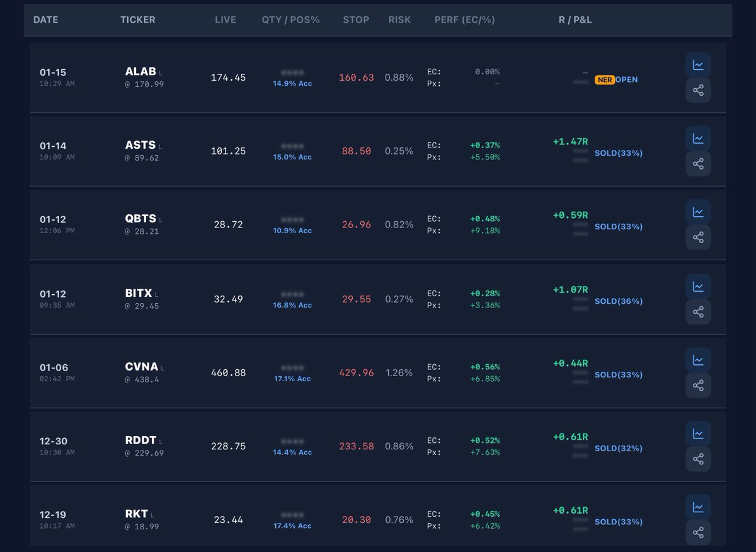Click SOLD(33%) status on RKT row

[619, 522]
